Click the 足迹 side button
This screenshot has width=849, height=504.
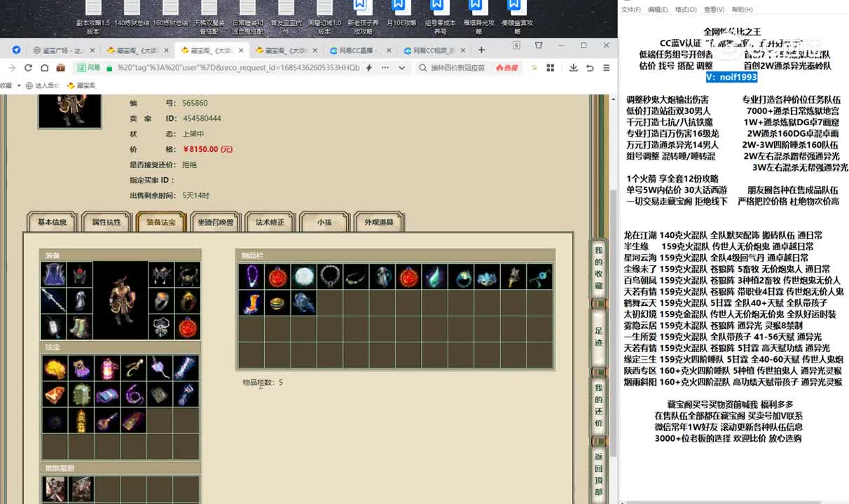pos(598,337)
